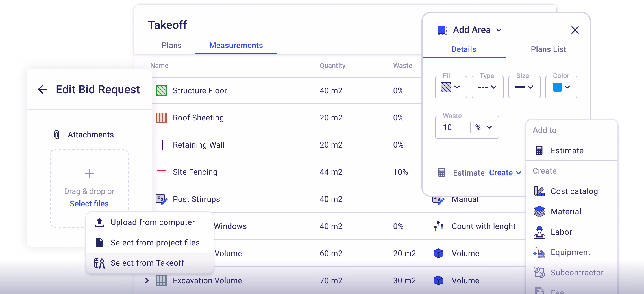This screenshot has height=294, width=644.
Task: Open the Fill pattern dropdown
Action: [x=451, y=87]
